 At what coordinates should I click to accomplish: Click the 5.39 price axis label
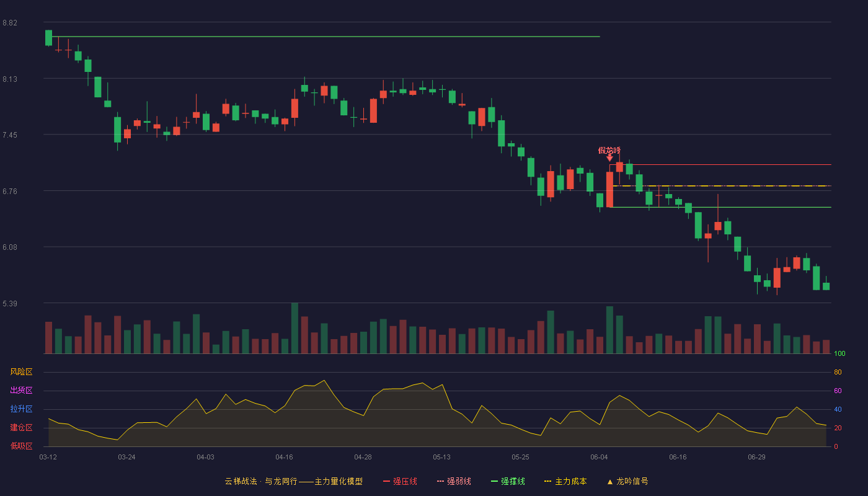click(x=10, y=304)
